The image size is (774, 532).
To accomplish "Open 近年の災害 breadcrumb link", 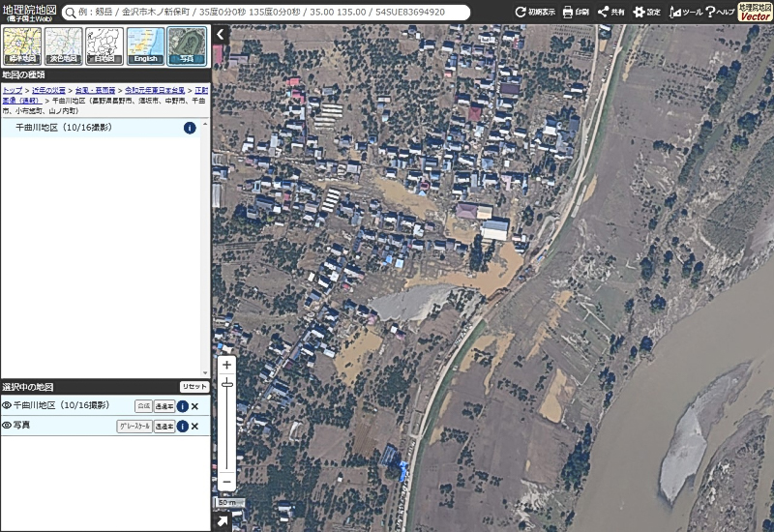I will (48, 90).
